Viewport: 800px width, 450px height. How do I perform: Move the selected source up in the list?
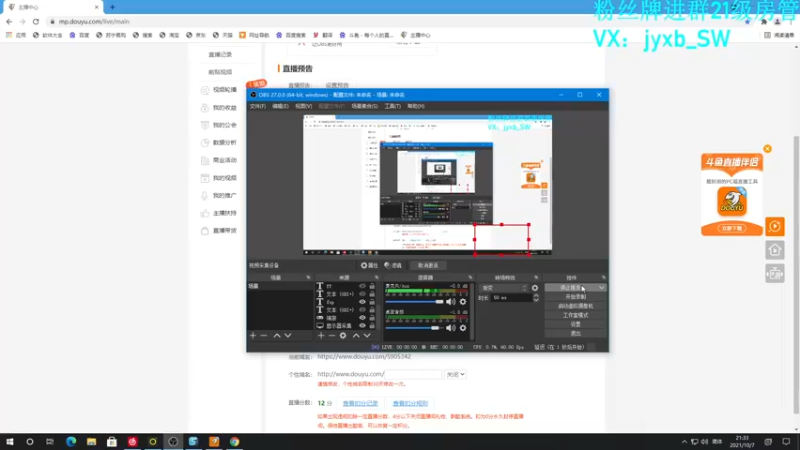[356, 336]
